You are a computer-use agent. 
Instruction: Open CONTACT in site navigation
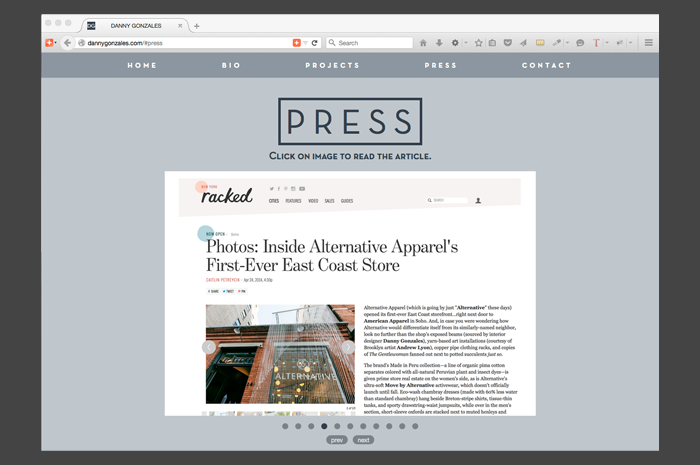click(546, 65)
